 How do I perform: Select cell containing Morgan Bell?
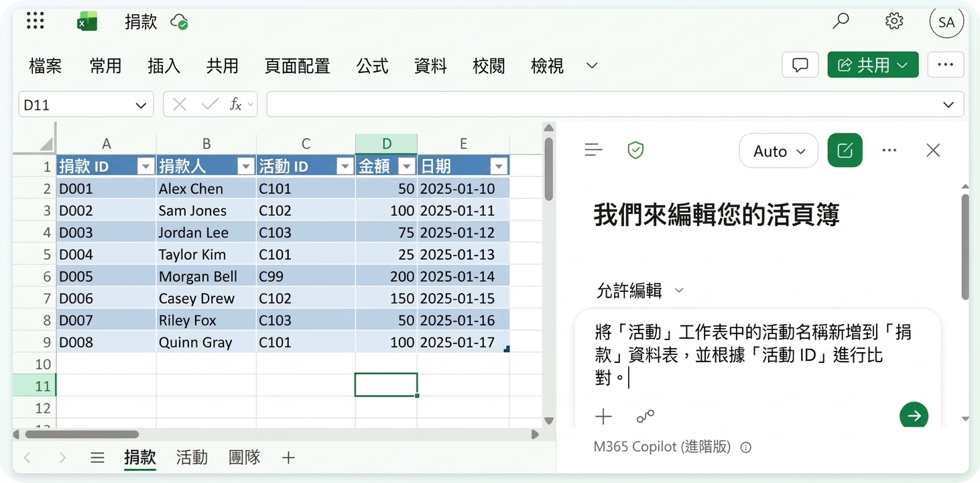click(x=206, y=276)
